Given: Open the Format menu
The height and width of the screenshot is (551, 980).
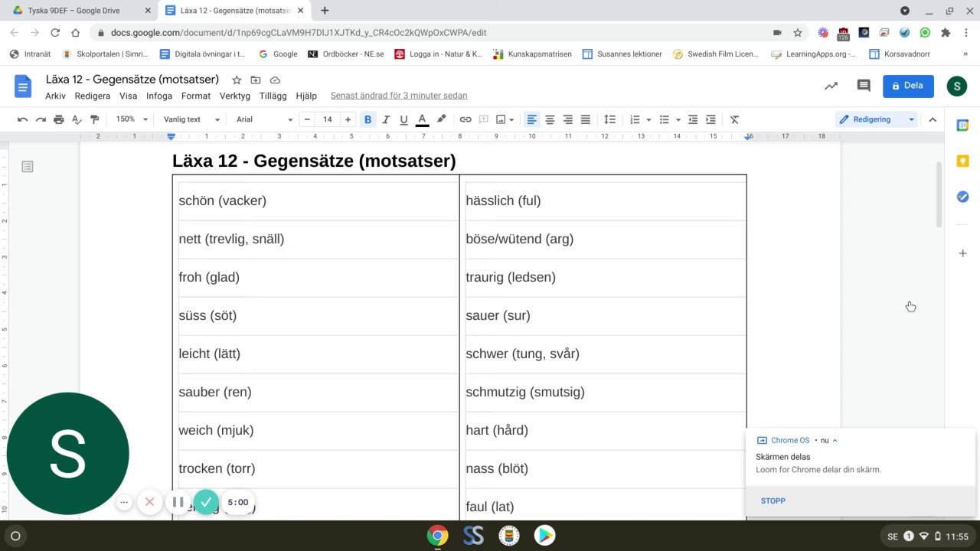Looking at the screenshot, I should 196,96.
